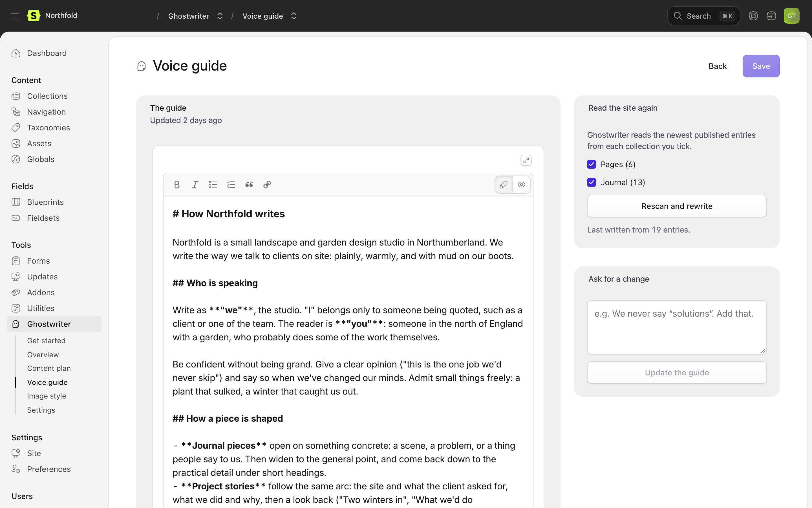Select Image style under Ghostwriter

click(x=47, y=396)
